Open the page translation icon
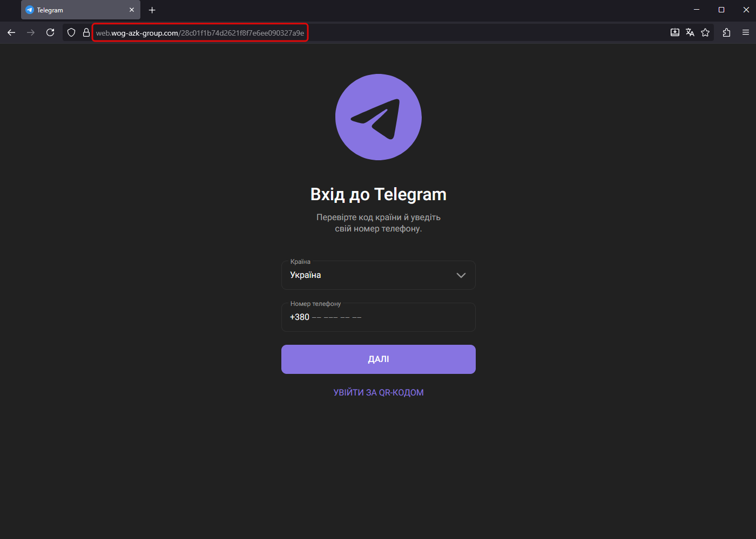 [690, 33]
